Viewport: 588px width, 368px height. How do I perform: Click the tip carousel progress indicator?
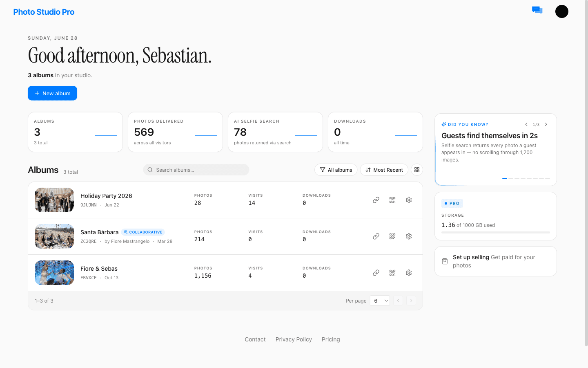[x=526, y=179]
